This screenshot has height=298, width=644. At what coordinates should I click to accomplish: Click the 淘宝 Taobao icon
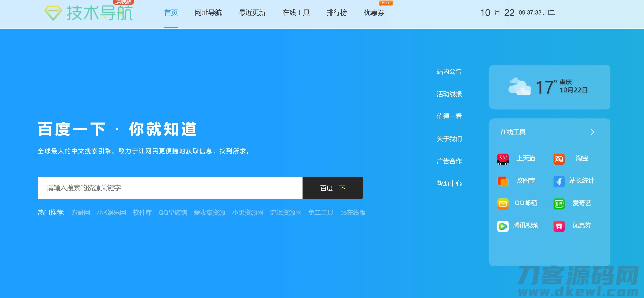click(x=559, y=159)
